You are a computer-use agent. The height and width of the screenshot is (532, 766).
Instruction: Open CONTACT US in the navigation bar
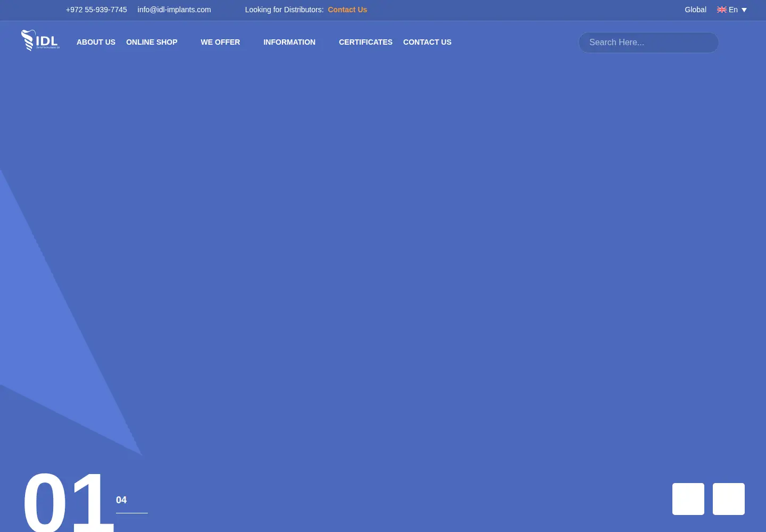[427, 42]
